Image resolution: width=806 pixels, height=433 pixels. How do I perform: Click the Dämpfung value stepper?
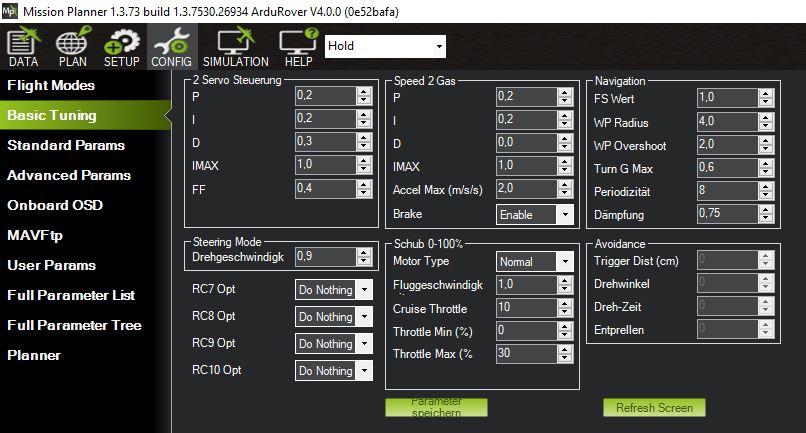click(766, 213)
